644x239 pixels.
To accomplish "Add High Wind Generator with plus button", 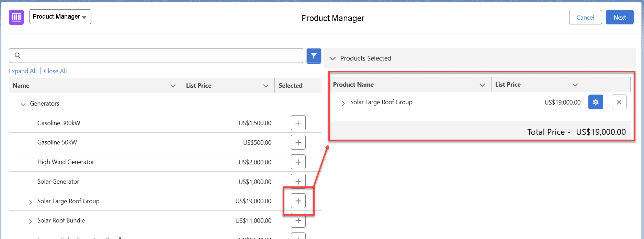I will click(x=298, y=162).
